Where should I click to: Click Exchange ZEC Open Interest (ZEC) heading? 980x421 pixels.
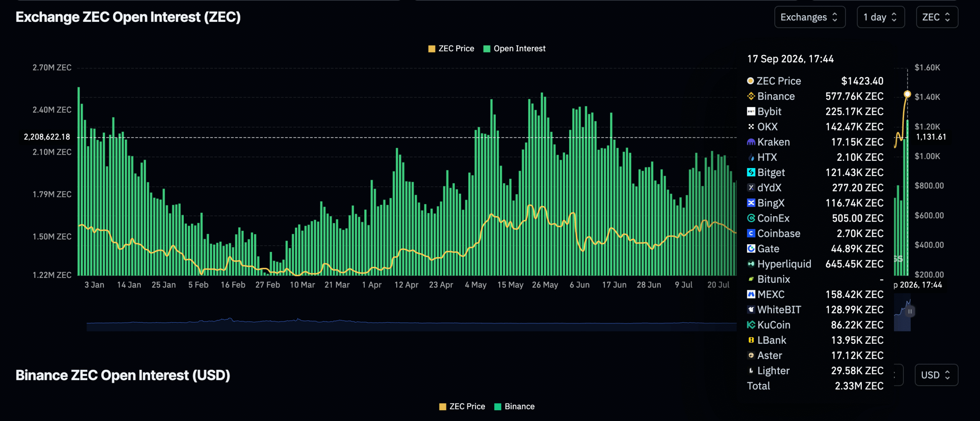tap(128, 17)
